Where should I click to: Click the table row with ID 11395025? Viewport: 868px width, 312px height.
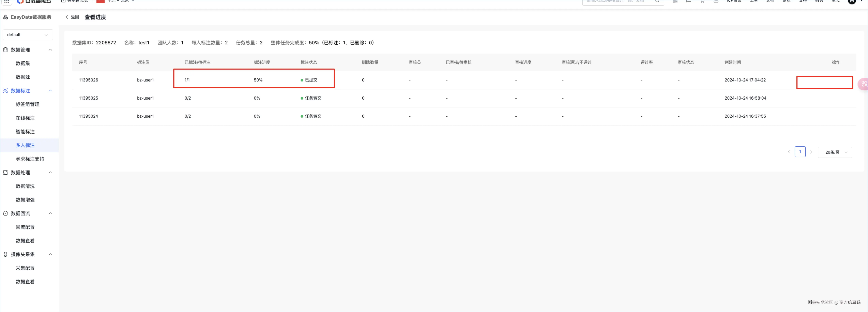click(x=89, y=98)
